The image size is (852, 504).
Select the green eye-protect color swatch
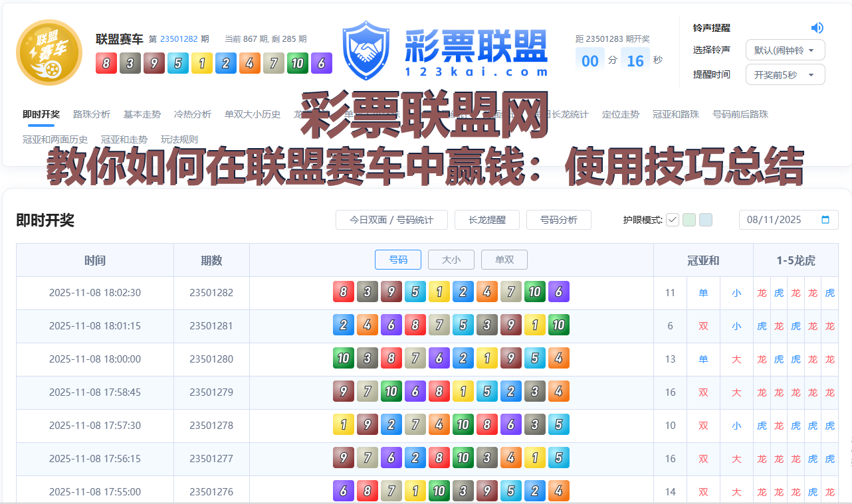(689, 219)
